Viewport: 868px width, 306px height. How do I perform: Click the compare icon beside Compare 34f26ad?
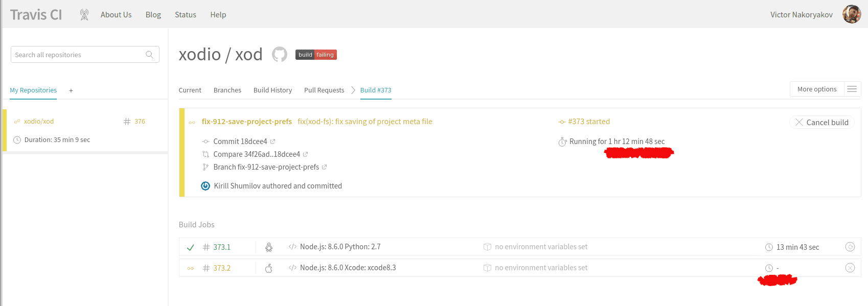(x=205, y=154)
